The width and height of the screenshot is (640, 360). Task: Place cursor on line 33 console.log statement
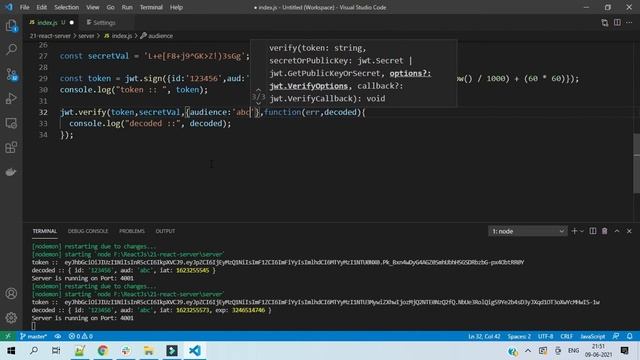pos(150,123)
